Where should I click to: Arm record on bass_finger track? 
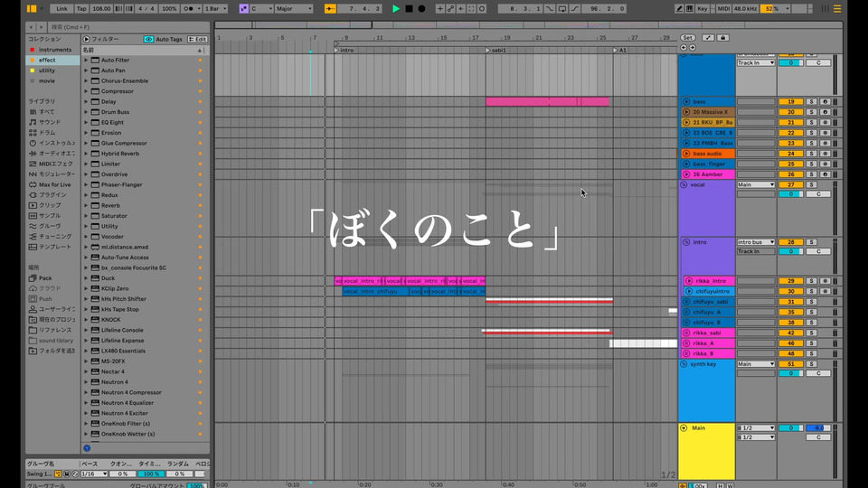(x=825, y=164)
